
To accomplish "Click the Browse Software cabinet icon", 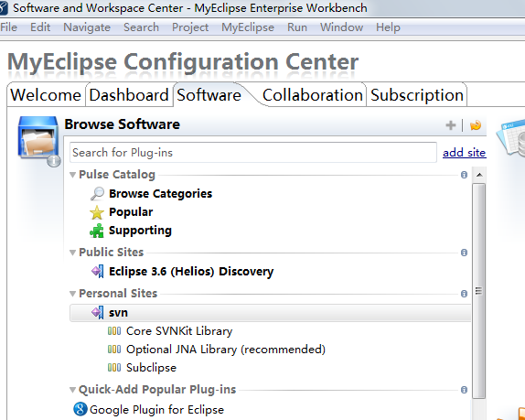I will pyautogui.click(x=39, y=141).
